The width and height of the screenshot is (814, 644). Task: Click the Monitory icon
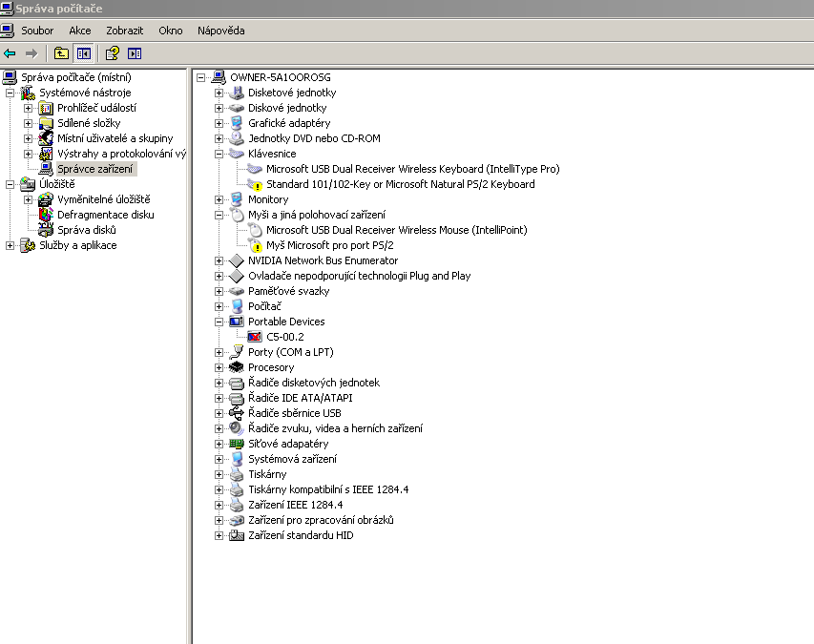(x=237, y=199)
